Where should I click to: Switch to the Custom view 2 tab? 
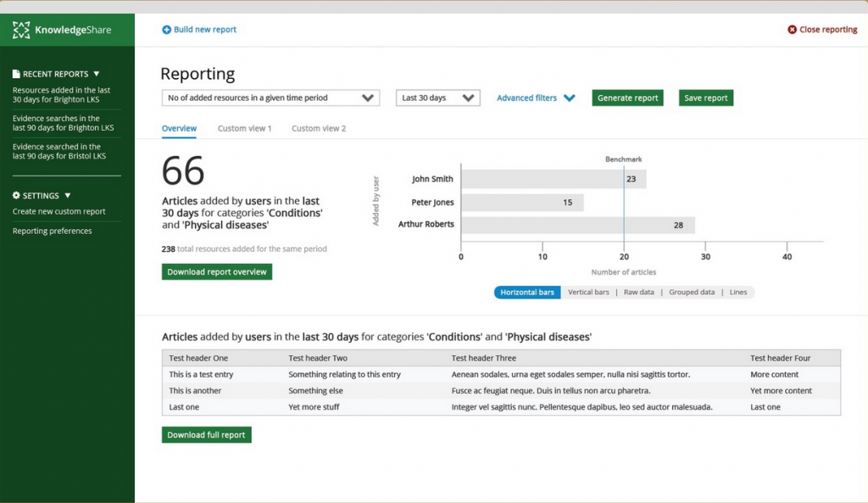[319, 128]
